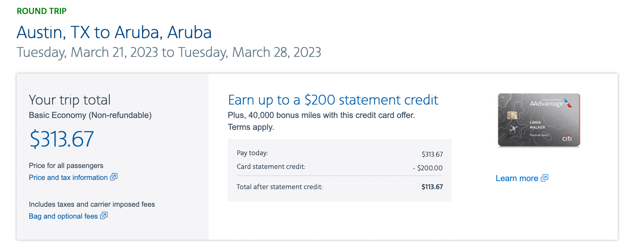Click the chip graphic on the credit card
The image size is (644, 252).
[x=512, y=115]
